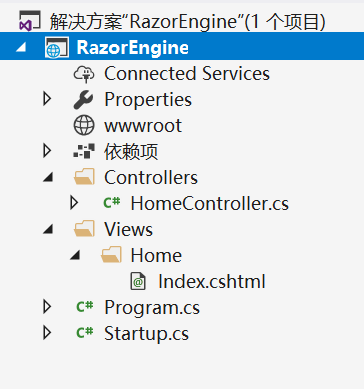Image resolution: width=364 pixels, height=389 pixels.
Task: Select the Properties label
Action: (148, 100)
